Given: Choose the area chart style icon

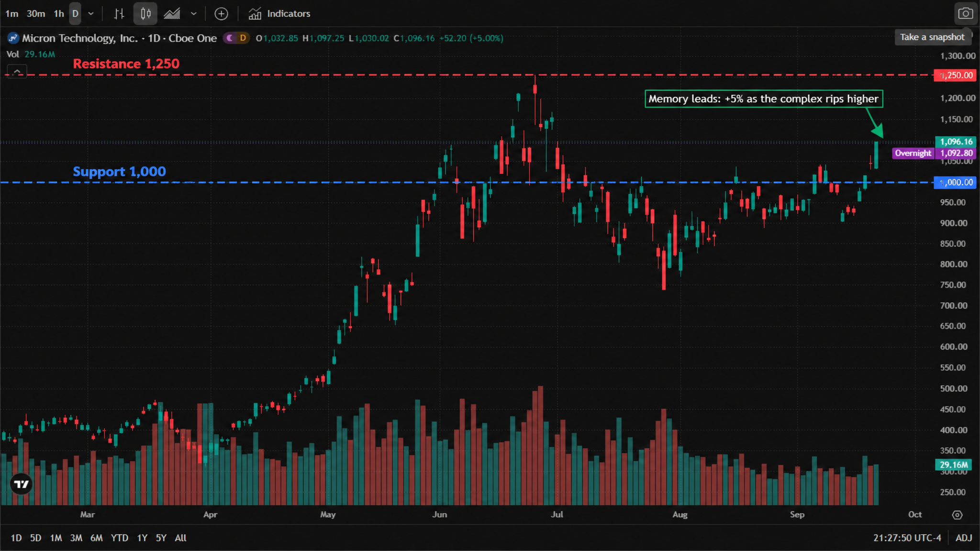Looking at the screenshot, I should (172, 14).
